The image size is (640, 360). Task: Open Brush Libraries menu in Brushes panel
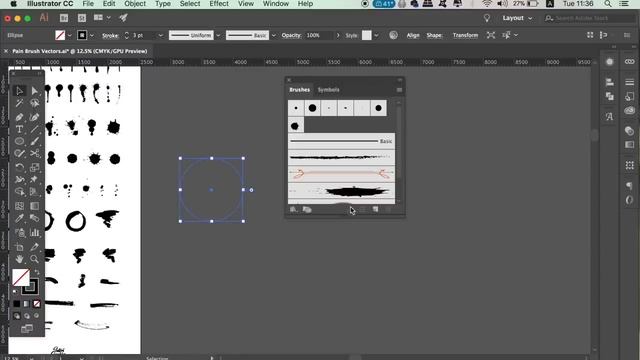pyautogui.click(x=293, y=209)
